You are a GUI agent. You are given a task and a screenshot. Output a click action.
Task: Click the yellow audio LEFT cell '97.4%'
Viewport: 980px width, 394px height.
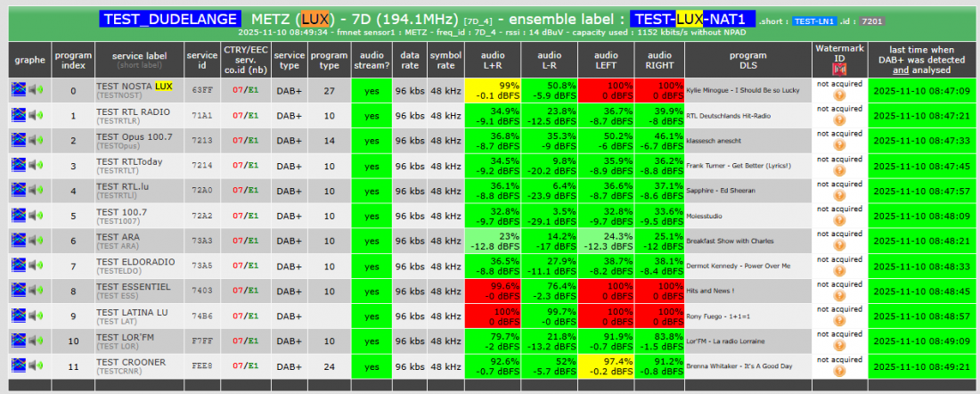[x=606, y=365]
